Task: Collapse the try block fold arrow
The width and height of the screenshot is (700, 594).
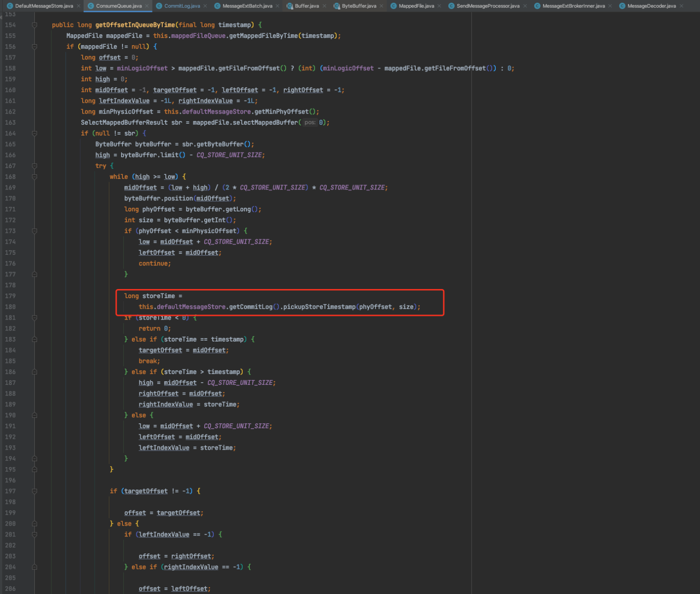Action: pos(34,166)
